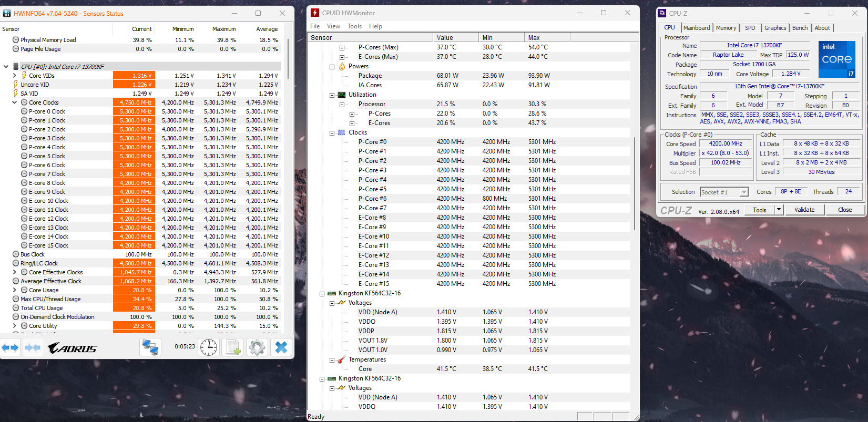Click HWiNFO navigate left-right arrows icon
This screenshot has height=422, width=868.
click(10, 347)
